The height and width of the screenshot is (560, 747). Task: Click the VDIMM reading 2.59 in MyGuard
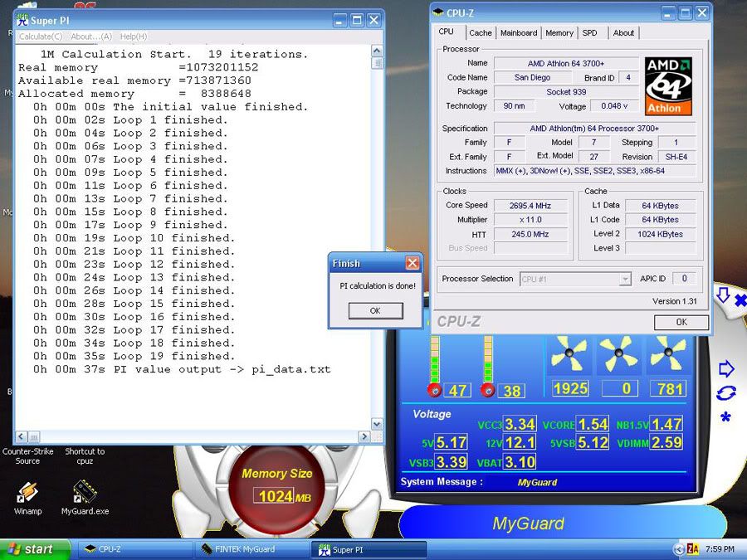tap(666, 442)
